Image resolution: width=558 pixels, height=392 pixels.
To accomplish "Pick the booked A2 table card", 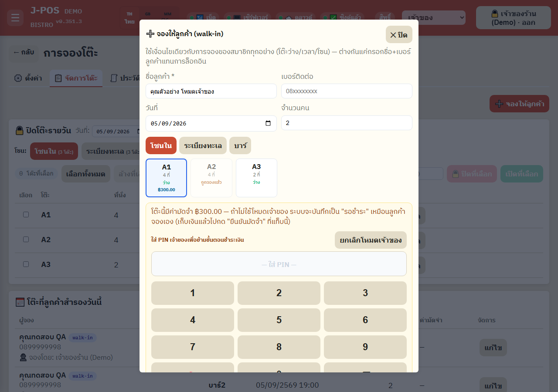I will click(211, 178).
